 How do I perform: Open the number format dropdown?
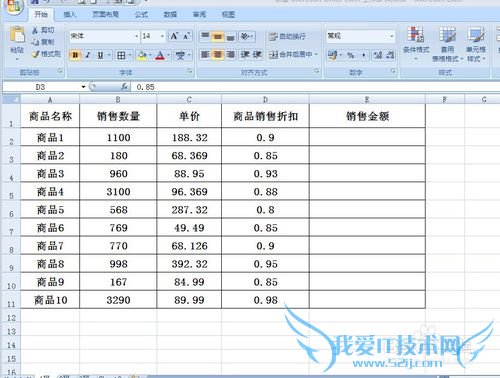point(392,36)
